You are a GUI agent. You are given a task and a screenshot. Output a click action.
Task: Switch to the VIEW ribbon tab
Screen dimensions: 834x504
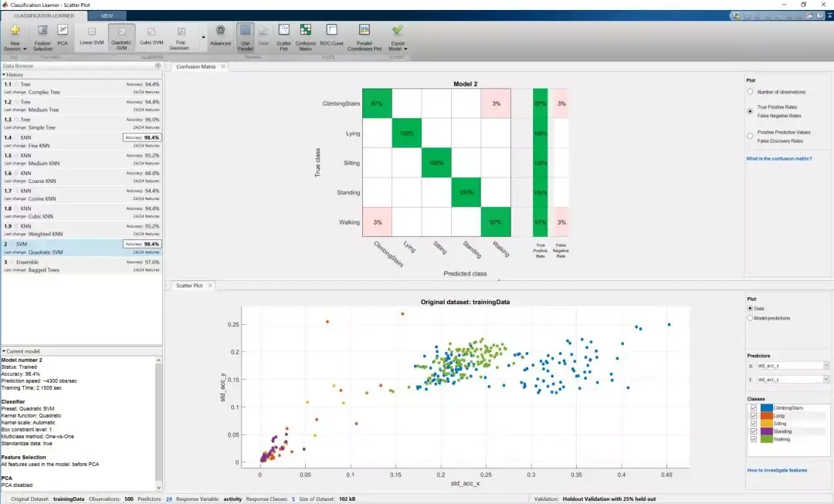tap(107, 15)
